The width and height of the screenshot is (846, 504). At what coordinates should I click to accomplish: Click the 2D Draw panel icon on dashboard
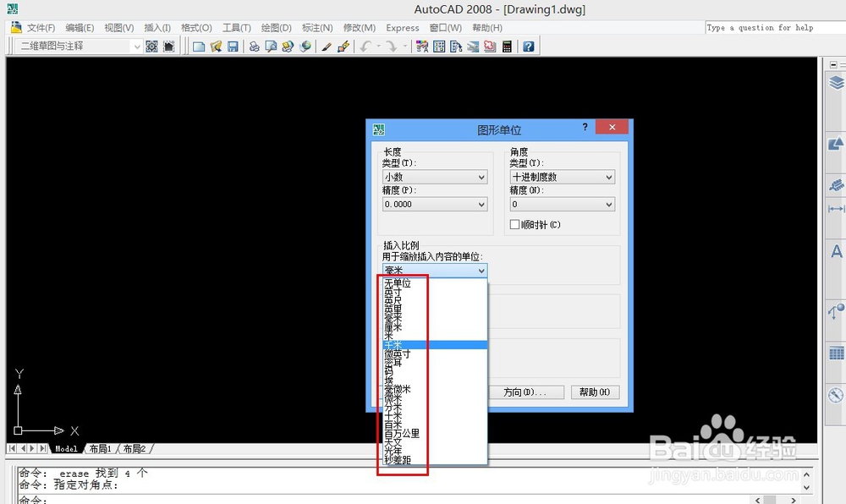[x=837, y=144]
